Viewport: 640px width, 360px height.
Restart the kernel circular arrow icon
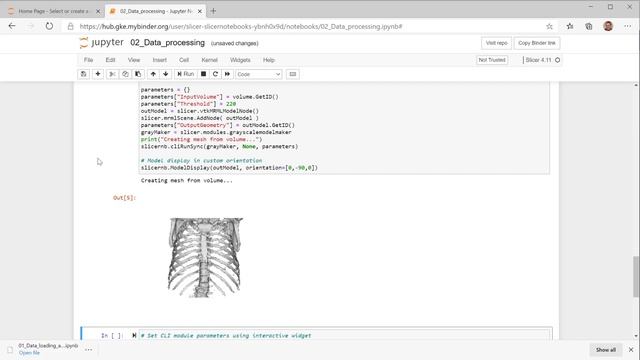click(x=216, y=74)
